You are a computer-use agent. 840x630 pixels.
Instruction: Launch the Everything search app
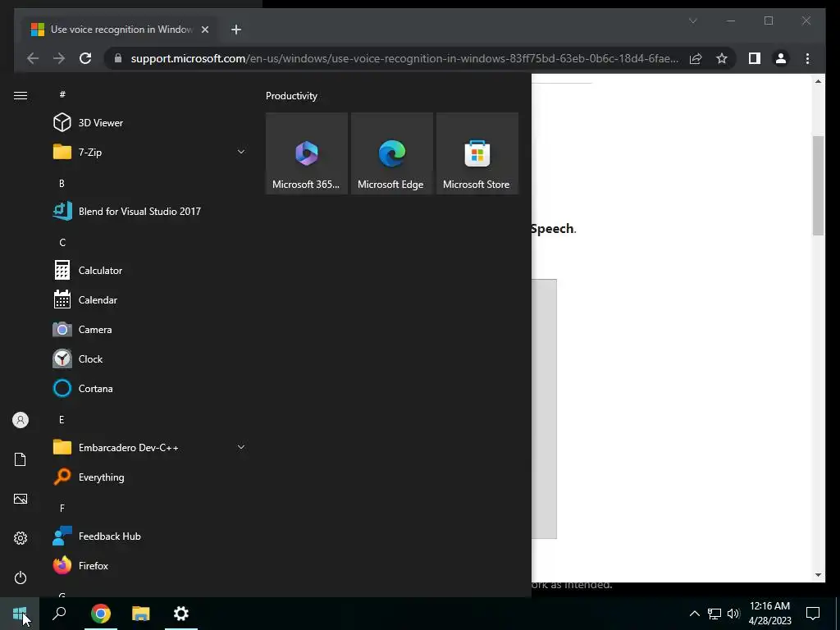click(150, 477)
